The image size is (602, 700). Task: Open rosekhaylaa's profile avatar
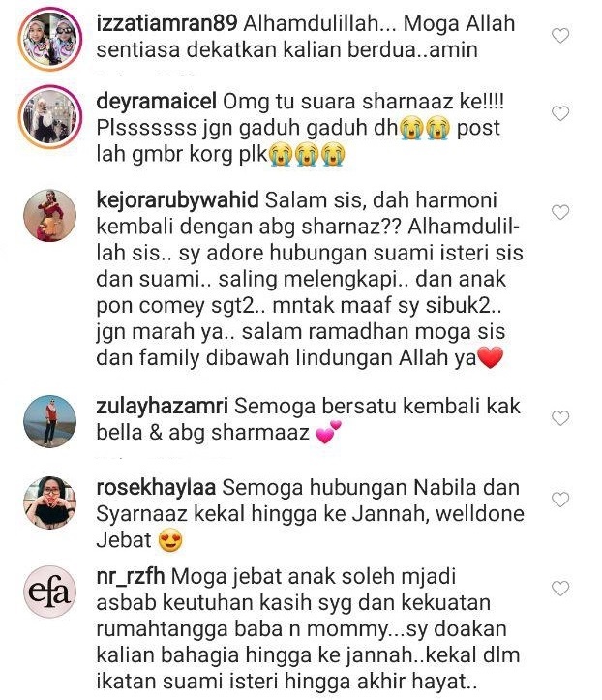(x=49, y=502)
